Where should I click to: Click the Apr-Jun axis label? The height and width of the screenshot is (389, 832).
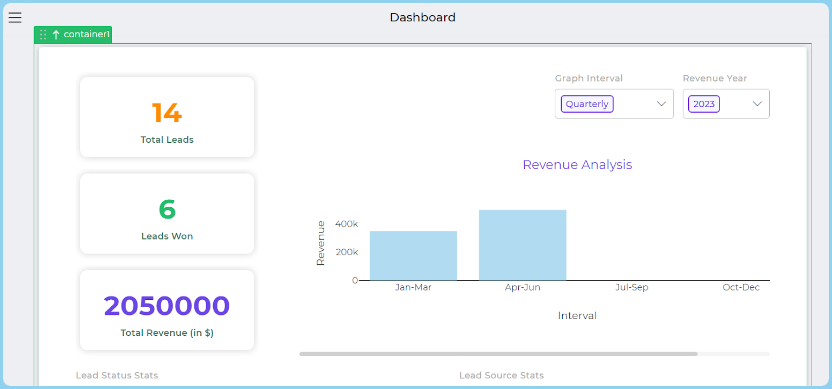[523, 287]
